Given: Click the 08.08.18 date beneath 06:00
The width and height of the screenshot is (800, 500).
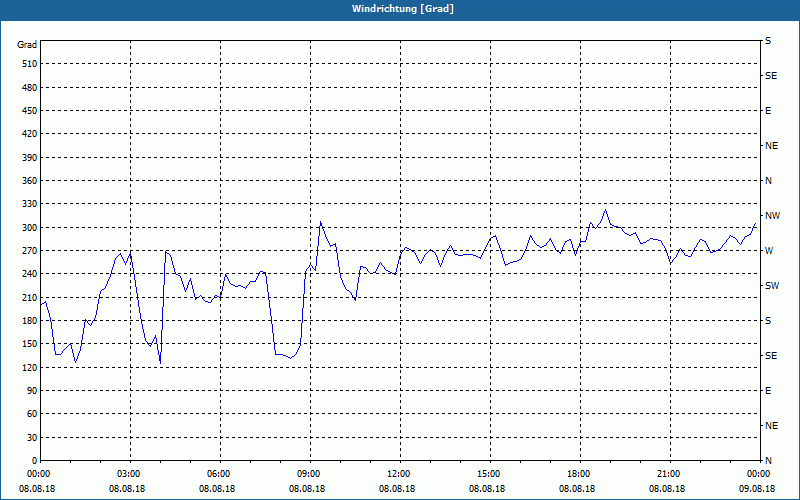Looking at the screenshot, I should click(217, 489).
